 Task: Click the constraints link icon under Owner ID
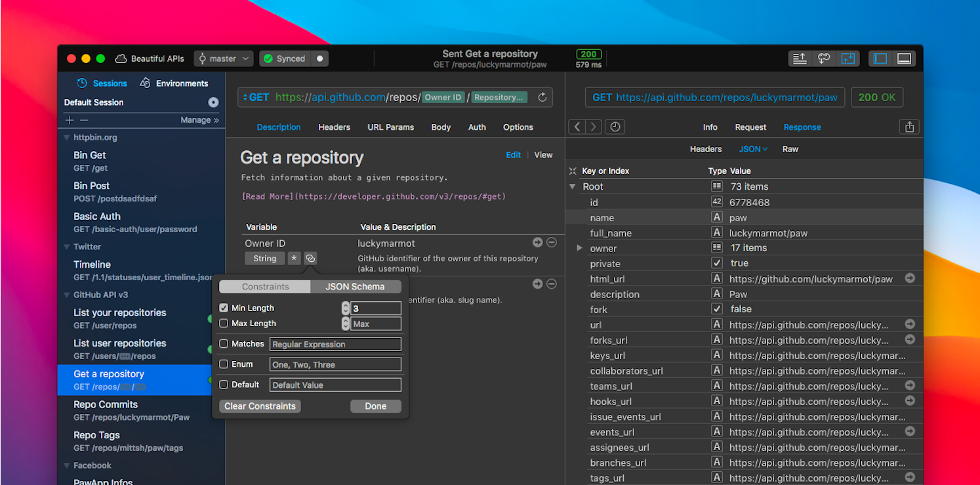[x=310, y=259]
